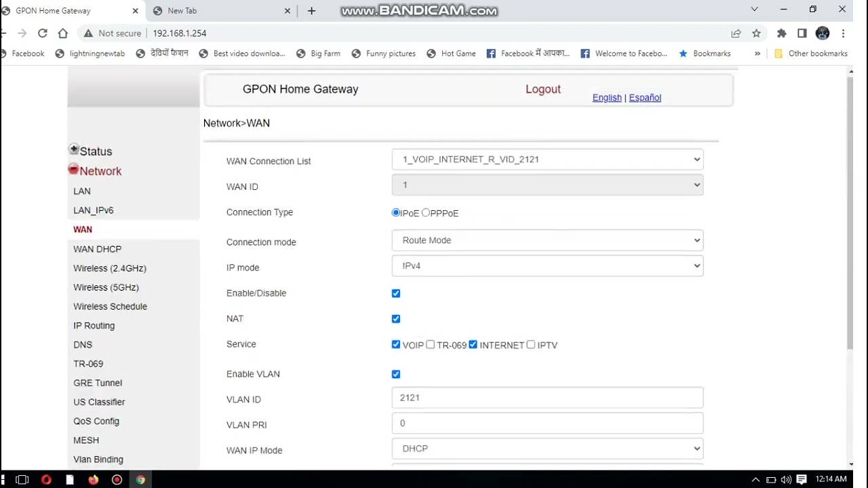868x488 pixels.
Task: Open the Not secure site info warning
Action: pos(113,33)
